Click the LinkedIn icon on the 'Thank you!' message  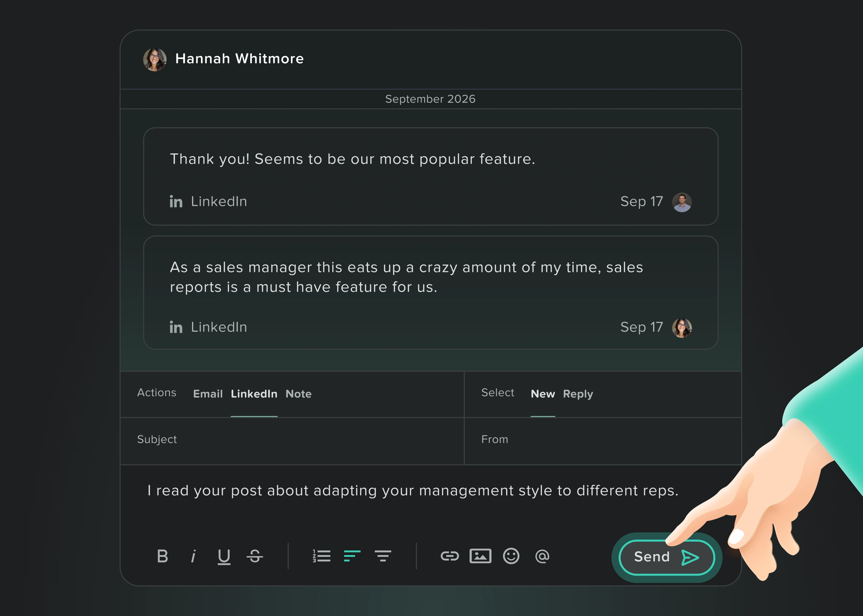click(x=176, y=202)
